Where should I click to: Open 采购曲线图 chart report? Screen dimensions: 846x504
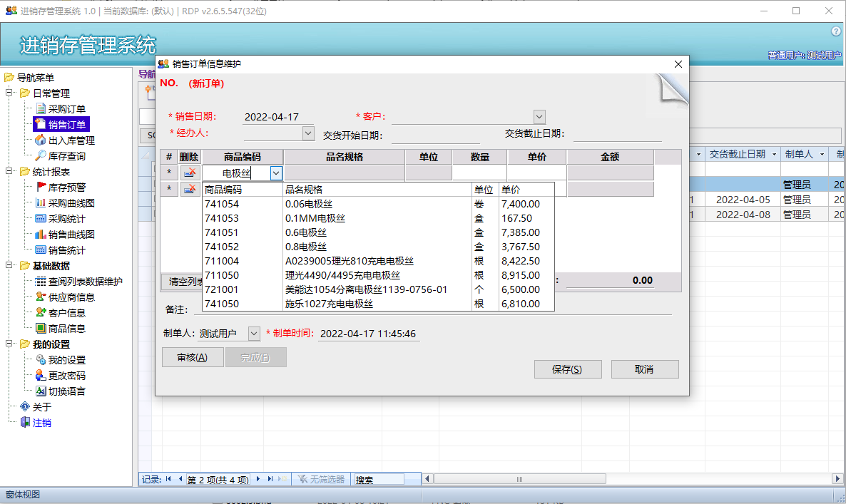(x=71, y=203)
